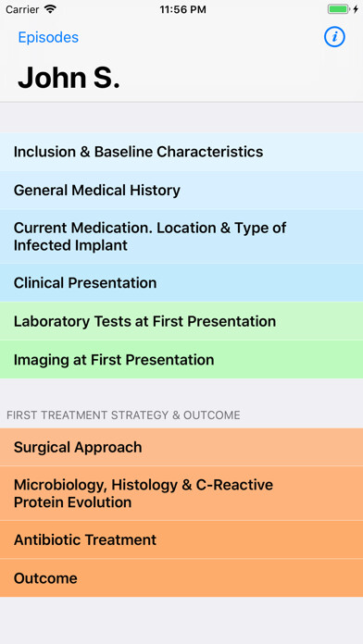Open the info button in navigation bar
Screen dimensions: 363x644
point(334,37)
